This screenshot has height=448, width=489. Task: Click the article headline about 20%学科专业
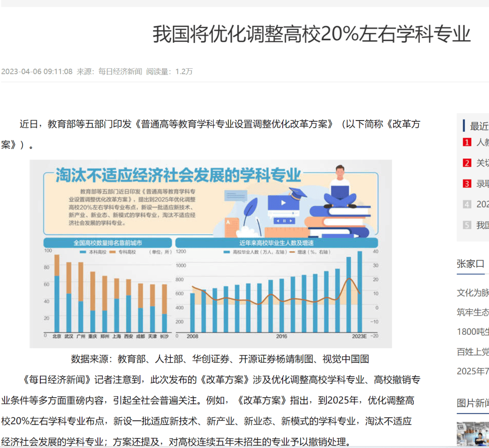click(312, 34)
